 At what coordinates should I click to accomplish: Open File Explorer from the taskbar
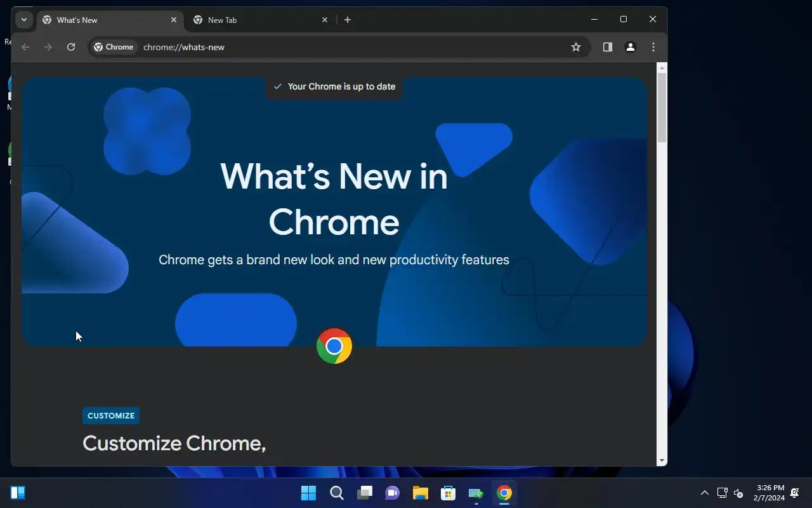pyautogui.click(x=421, y=493)
